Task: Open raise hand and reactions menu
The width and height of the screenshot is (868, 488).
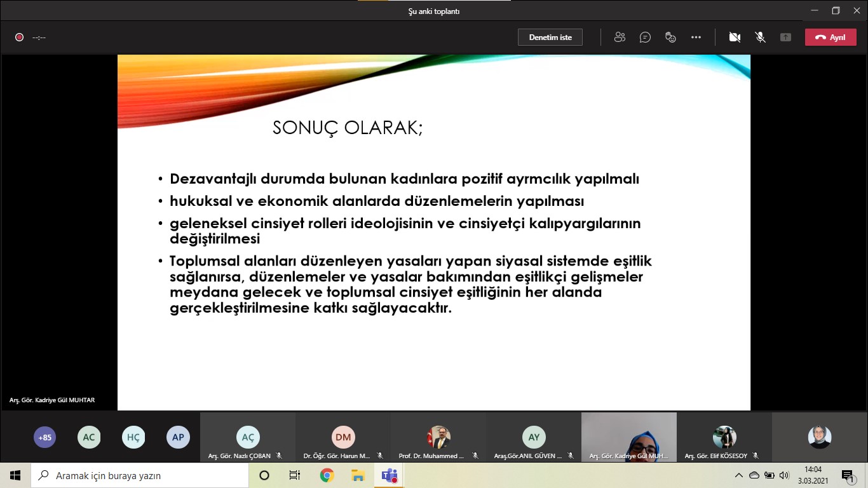Action: pyautogui.click(x=670, y=37)
